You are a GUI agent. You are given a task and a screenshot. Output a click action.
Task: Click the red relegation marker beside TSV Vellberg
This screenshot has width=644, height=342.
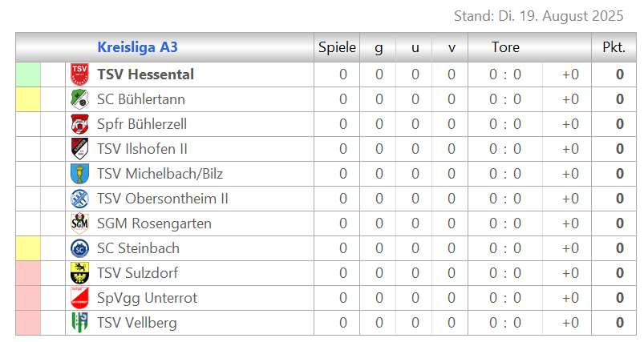[x=28, y=323]
